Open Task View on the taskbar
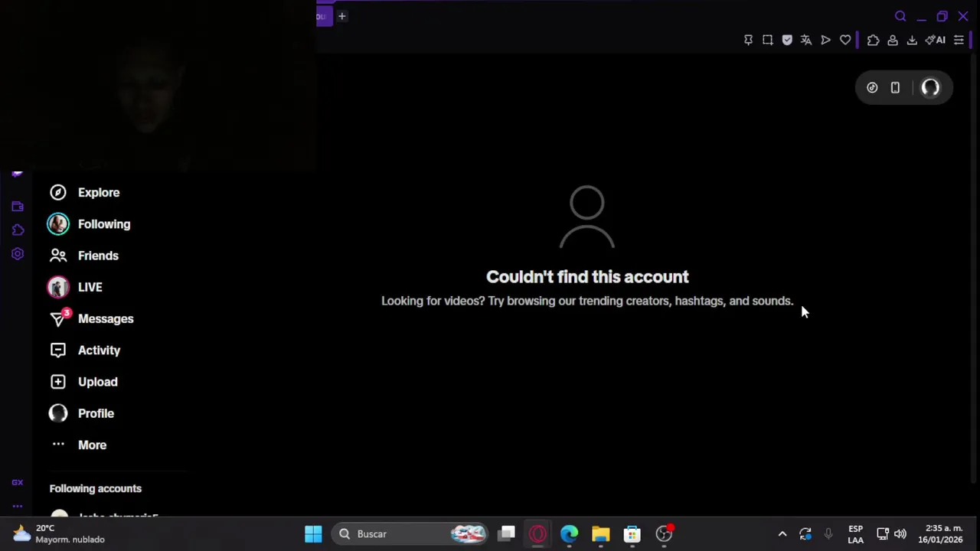This screenshot has height=551, width=980. tap(507, 534)
